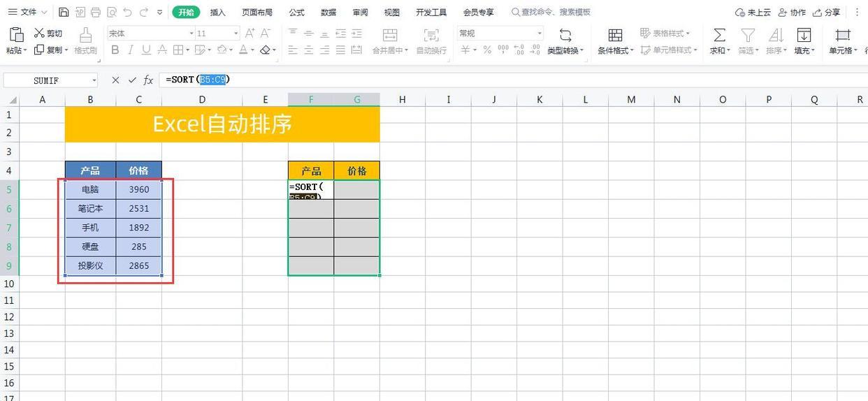Viewport: 868px width, 401px height.
Task: Click the search commands input box
Action: (x=551, y=12)
